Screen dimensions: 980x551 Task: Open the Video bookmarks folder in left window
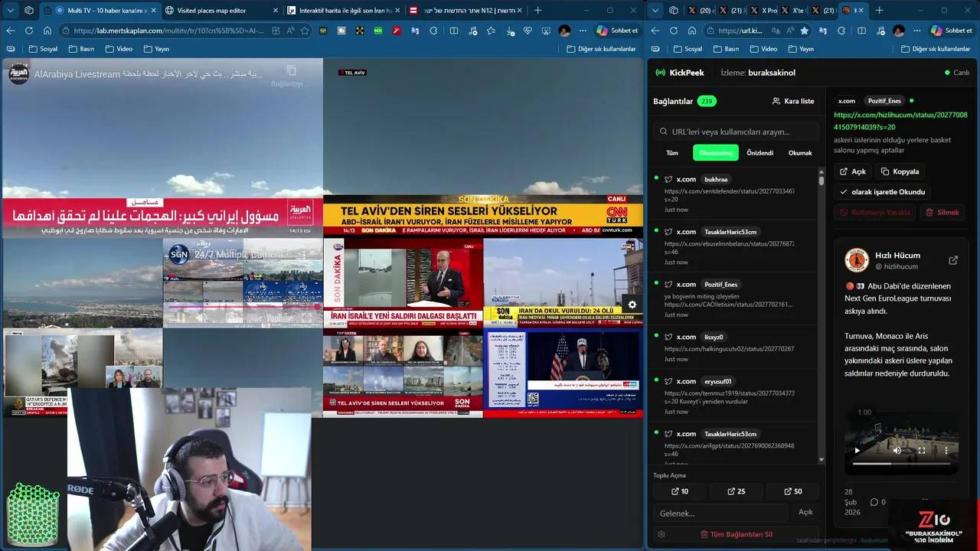(118, 49)
